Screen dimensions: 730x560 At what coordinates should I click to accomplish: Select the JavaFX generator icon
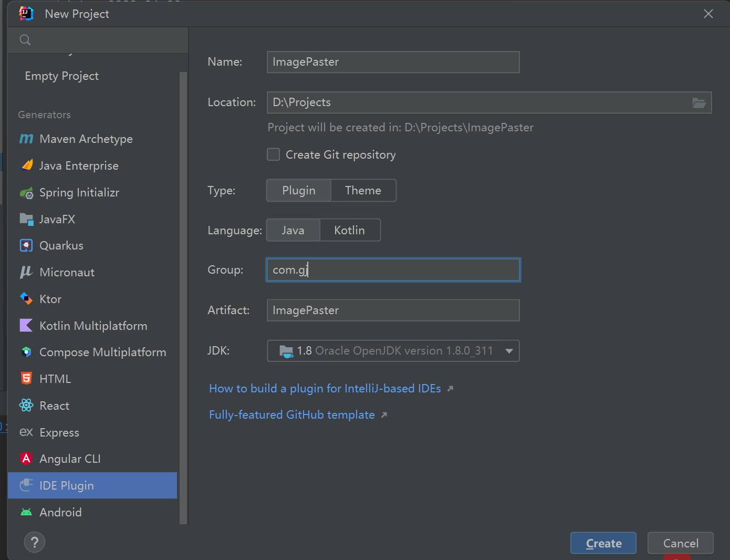pyautogui.click(x=26, y=219)
